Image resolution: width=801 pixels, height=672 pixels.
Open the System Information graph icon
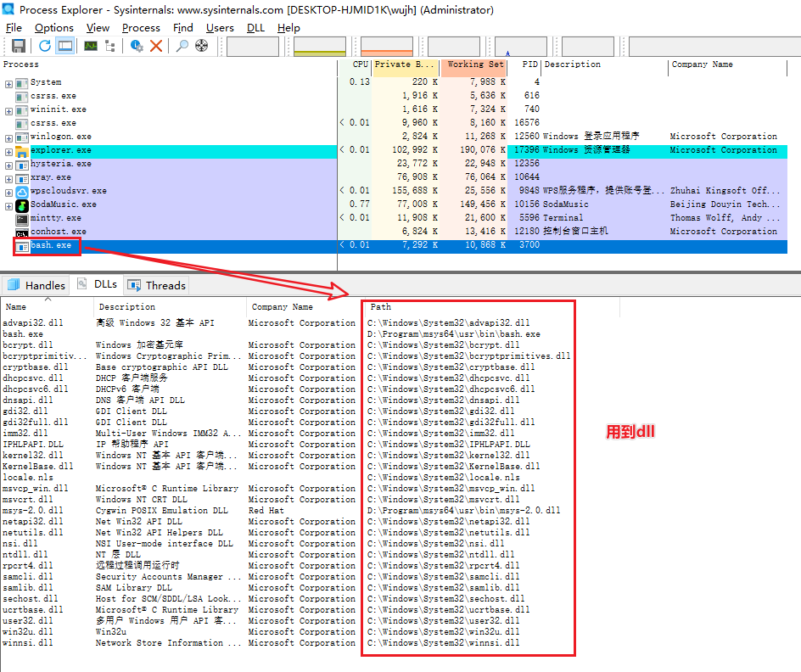click(91, 46)
